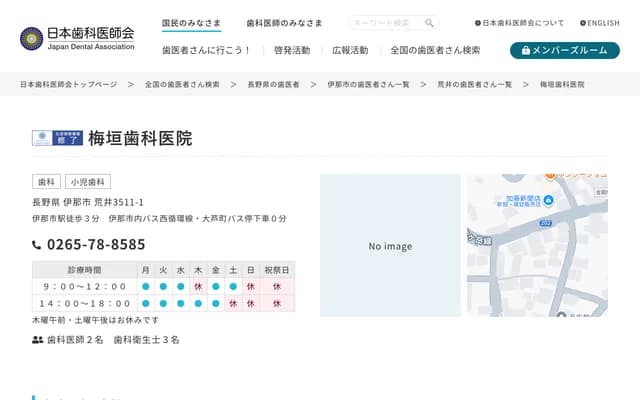Click the phone icon beside 0265-78-8585
The height and width of the screenshot is (400, 640).
pos(37,245)
